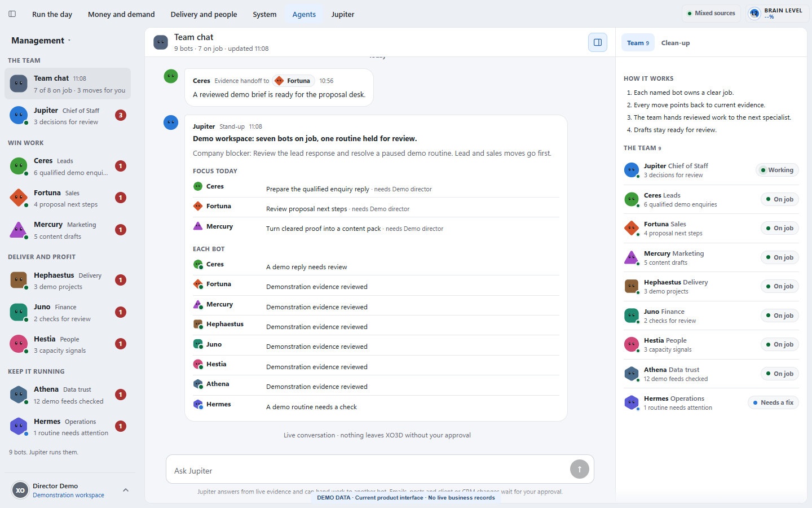This screenshot has height=508, width=812.
Task: Click Athena's avatar in right team list
Action: tap(631, 374)
